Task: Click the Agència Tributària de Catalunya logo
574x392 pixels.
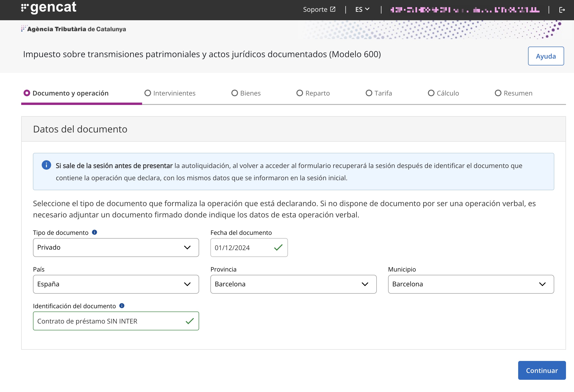Action: 74,29
